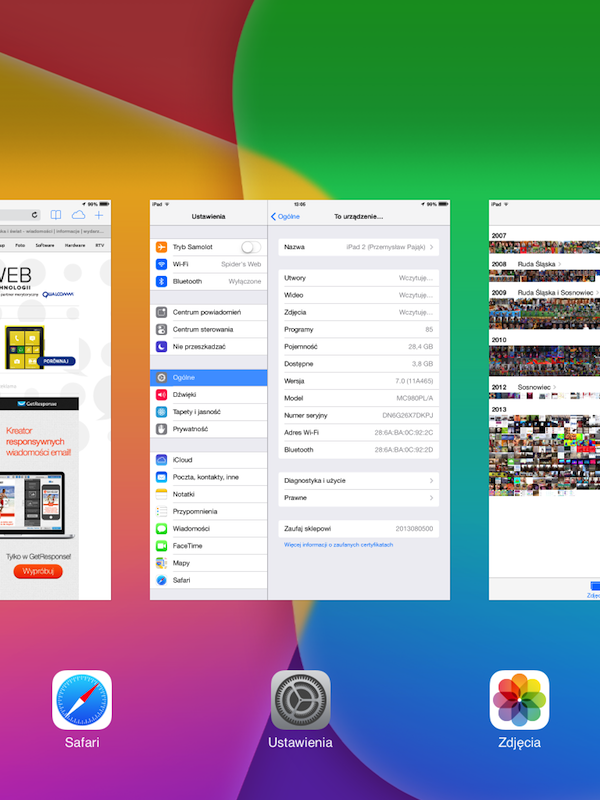
Task: Open Safari bookmarks book icon
Action: [x=56, y=215]
